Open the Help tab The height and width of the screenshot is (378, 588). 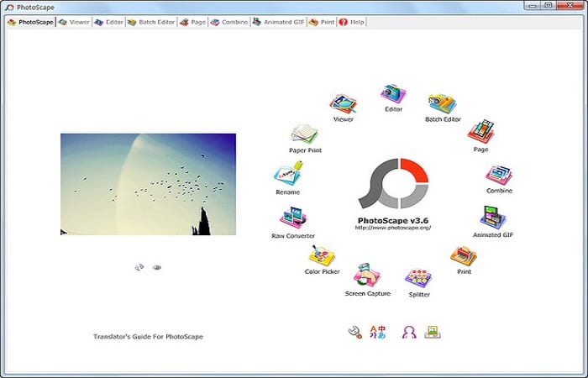(352, 22)
